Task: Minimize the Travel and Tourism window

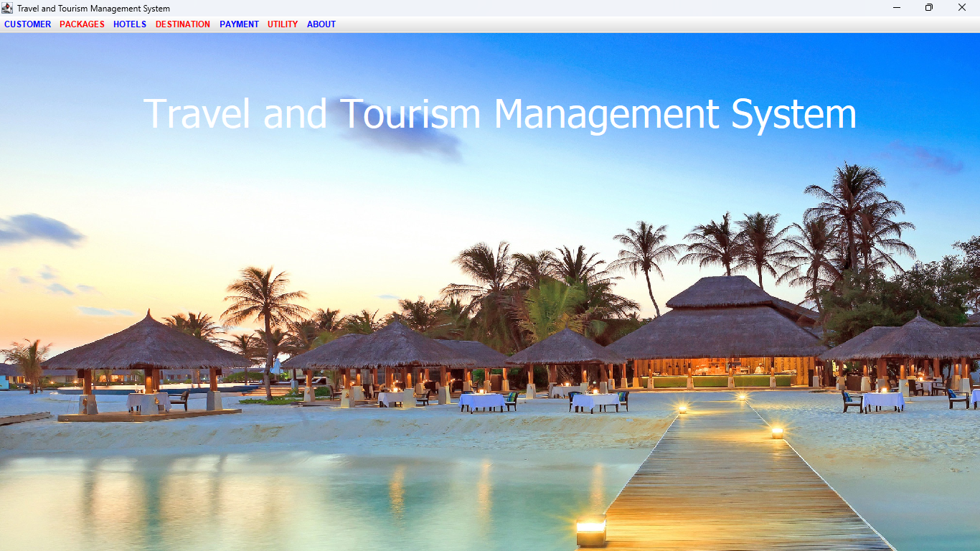Action: pyautogui.click(x=897, y=8)
